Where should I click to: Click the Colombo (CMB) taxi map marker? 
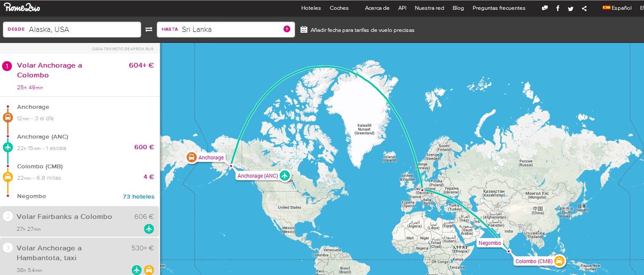pyautogui.click(x=559, y=261)
